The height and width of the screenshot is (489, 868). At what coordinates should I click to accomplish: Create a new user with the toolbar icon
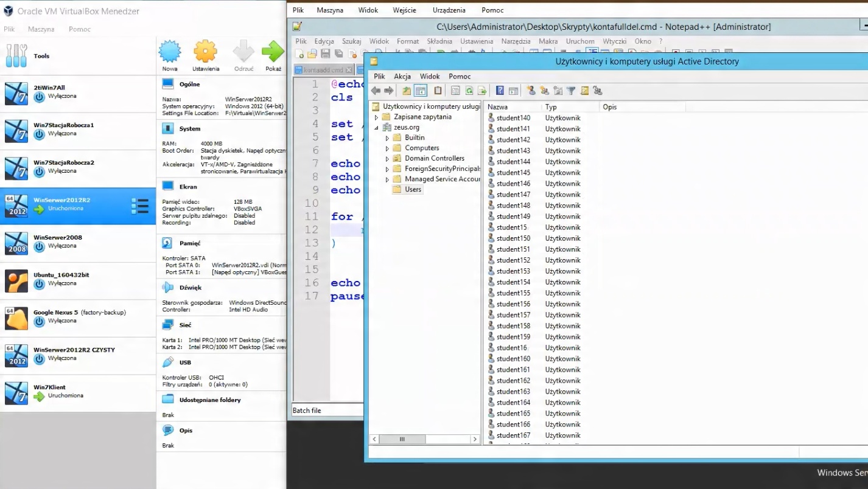point(531,91)
